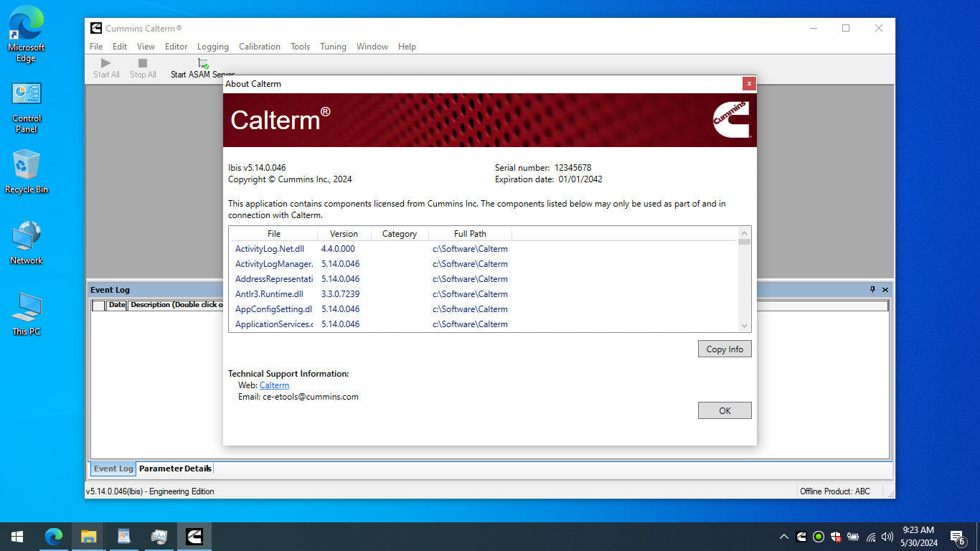Click the taskbar clock showing 9:23 AM
The height and width of the screenshot is (551, 980).
(x=918, y=537)
